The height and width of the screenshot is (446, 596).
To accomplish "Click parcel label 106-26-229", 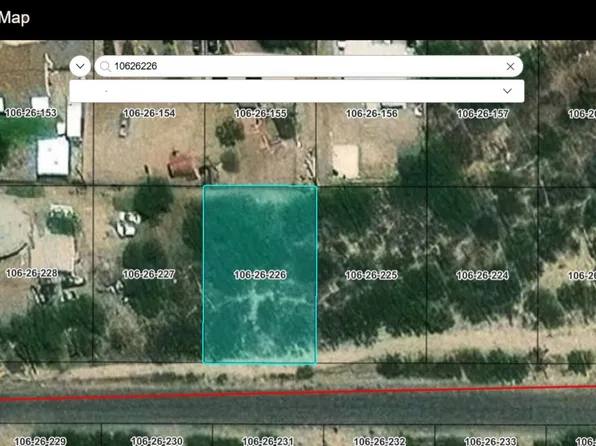I will (x=40, y=441).
